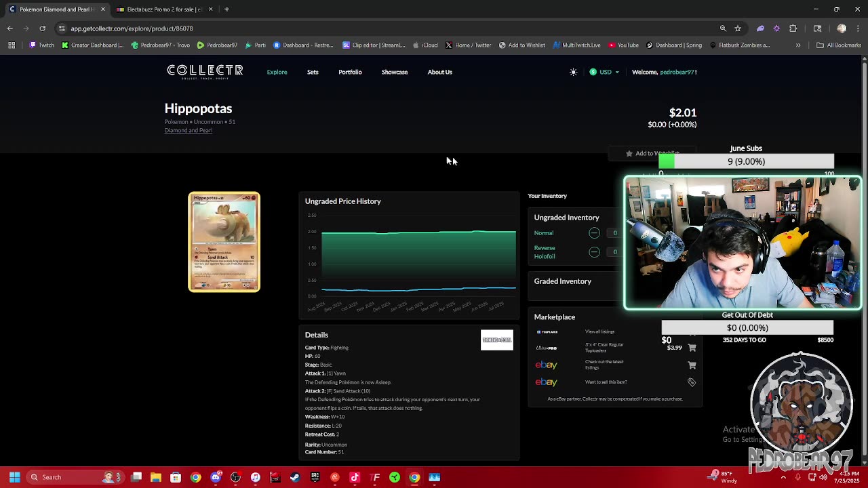Click the Normal quantity field

(x=615, y=233)
